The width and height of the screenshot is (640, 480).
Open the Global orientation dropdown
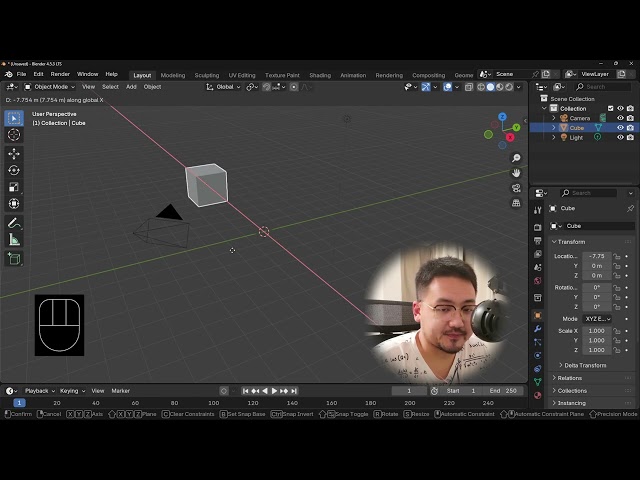click(223, 87)
